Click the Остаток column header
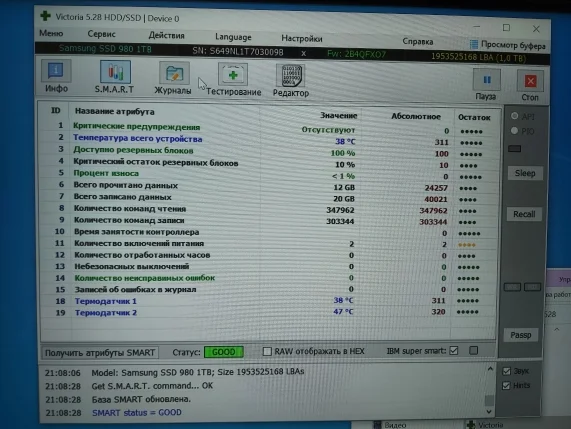 pyautogui.click(x=474, y=117)
